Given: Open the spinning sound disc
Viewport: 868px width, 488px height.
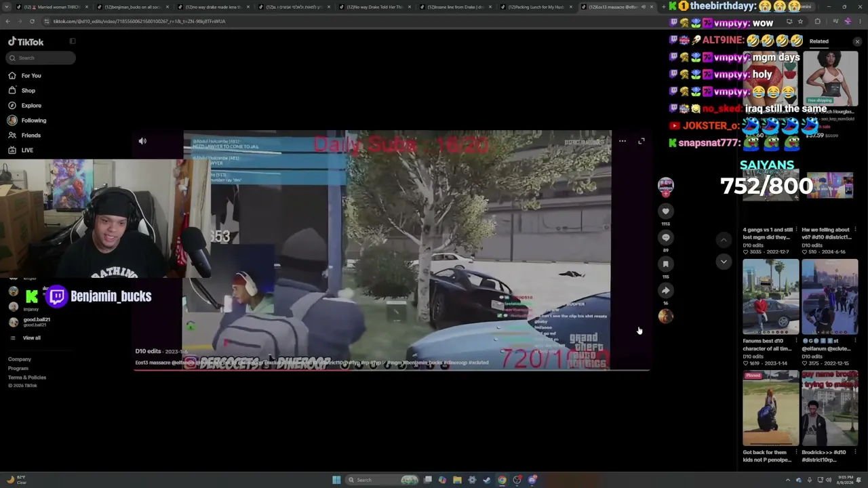Looking at the screenshot, I should pyautogui.click(x=666, y=317).
